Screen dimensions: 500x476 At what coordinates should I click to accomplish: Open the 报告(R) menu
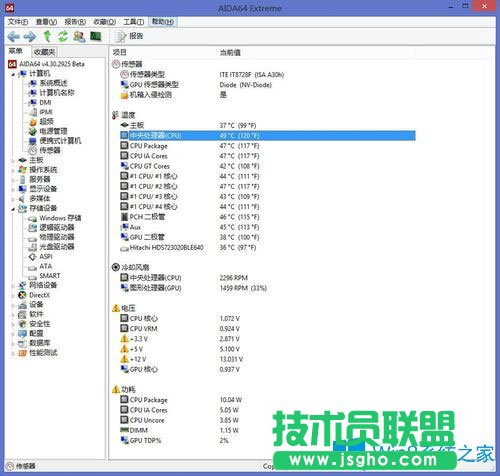pyautogui.click(x=75, y=22)
